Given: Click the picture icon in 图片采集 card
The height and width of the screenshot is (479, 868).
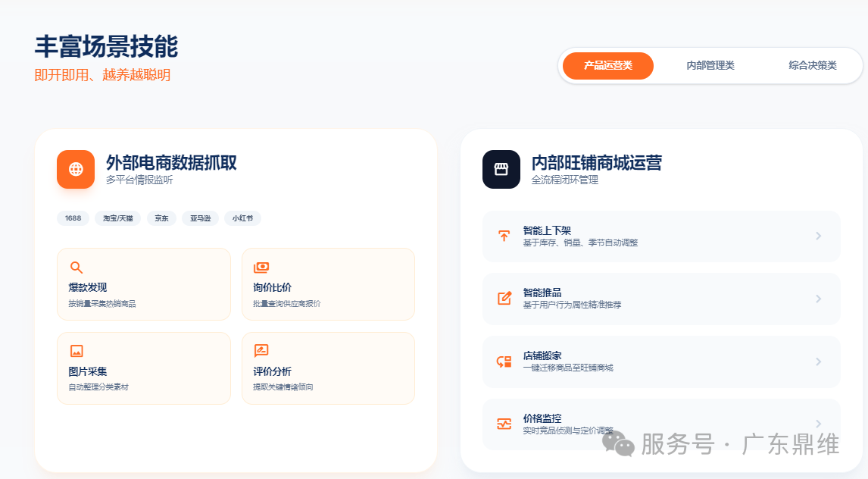Looking at the screenshot, I should [x=76, y=351].
